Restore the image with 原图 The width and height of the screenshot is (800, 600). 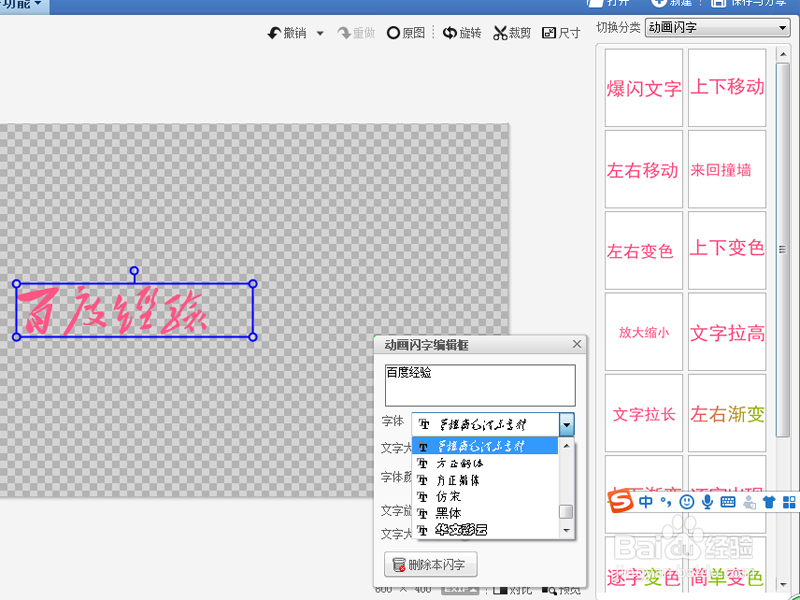[406, 33]
